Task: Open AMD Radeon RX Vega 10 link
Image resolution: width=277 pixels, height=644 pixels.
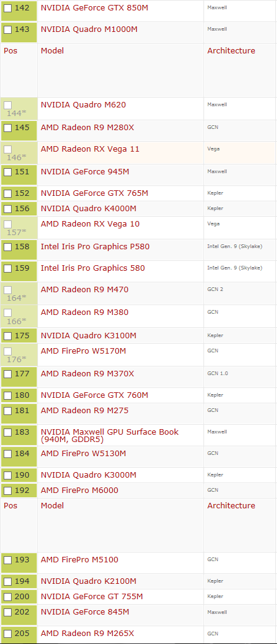Action: (x=90, y=224)
